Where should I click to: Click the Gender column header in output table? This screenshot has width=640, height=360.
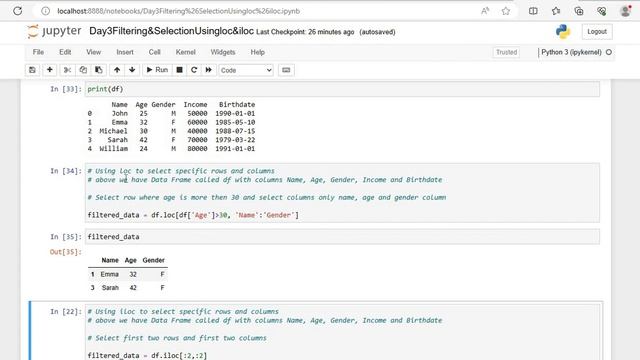[153, 260]
